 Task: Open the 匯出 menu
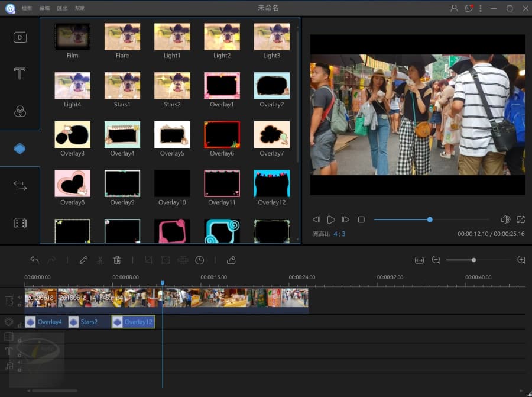(x=62, y=8)
